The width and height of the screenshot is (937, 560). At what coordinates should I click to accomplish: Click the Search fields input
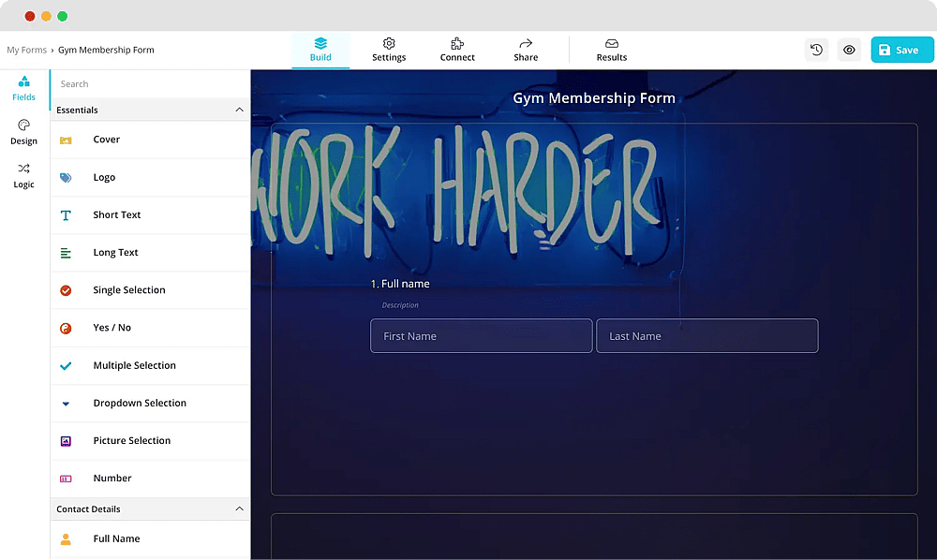click(149, 84)
